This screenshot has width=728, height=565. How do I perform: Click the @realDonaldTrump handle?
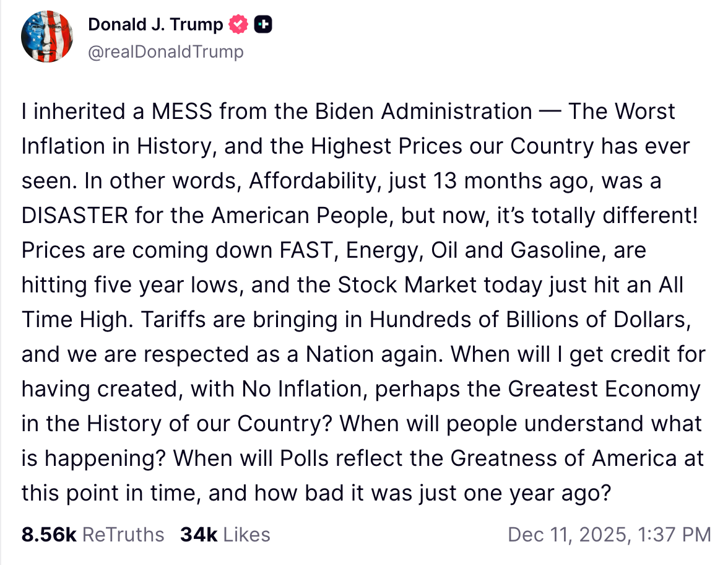pos(166,51)
